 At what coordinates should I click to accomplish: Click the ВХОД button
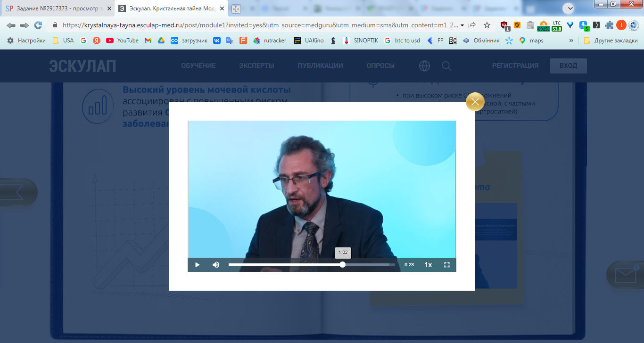click(x=569, y=66)
